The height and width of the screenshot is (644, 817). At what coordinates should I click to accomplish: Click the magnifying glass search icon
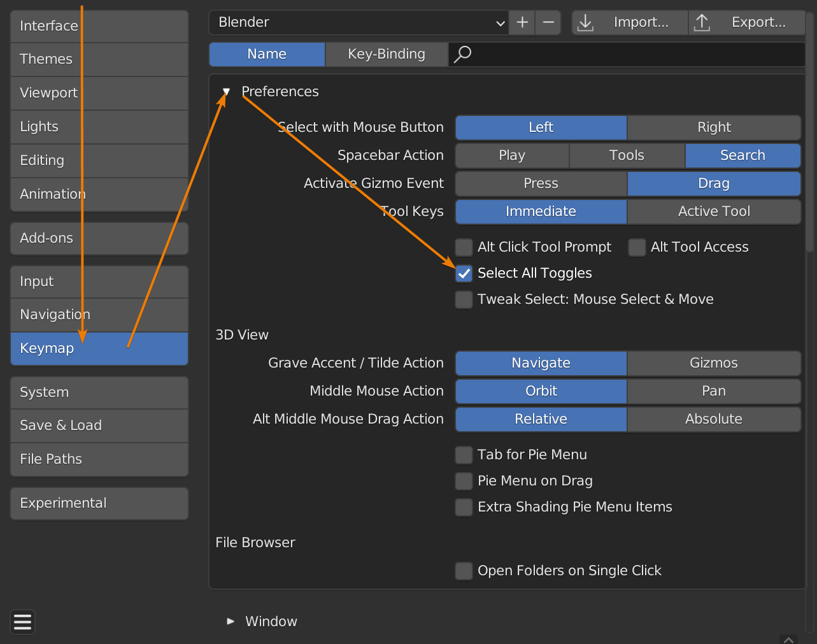463,54
